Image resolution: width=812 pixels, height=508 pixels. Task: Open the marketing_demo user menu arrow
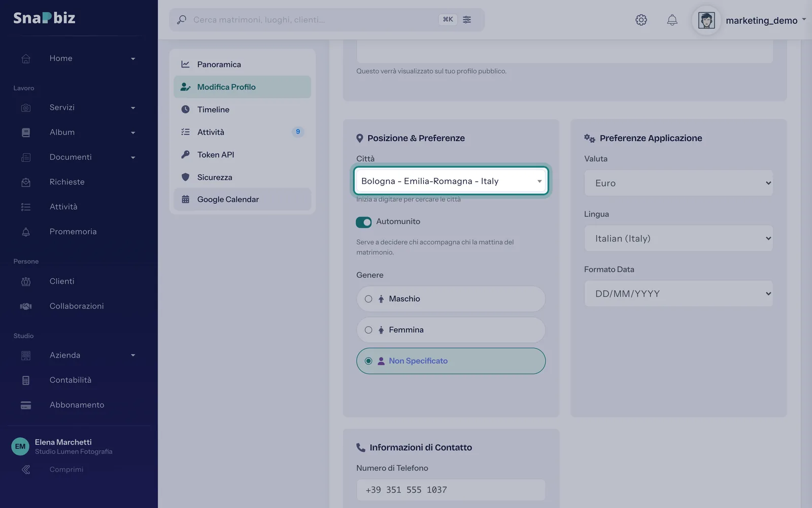pos(804,20)
